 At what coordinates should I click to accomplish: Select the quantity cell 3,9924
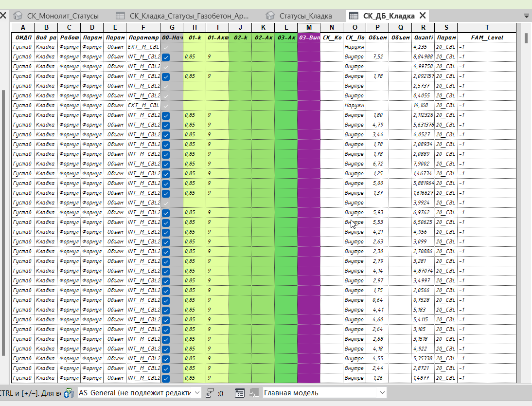click(x=423, y=203)
